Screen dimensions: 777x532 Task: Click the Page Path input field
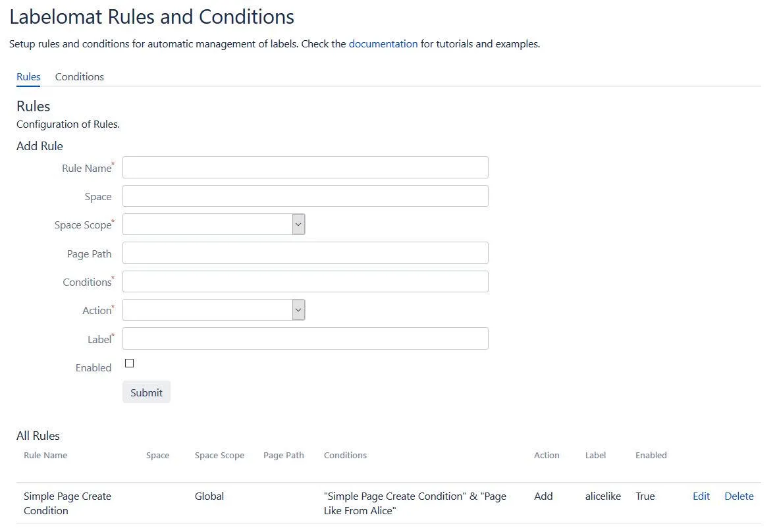(x=306, y=253)
